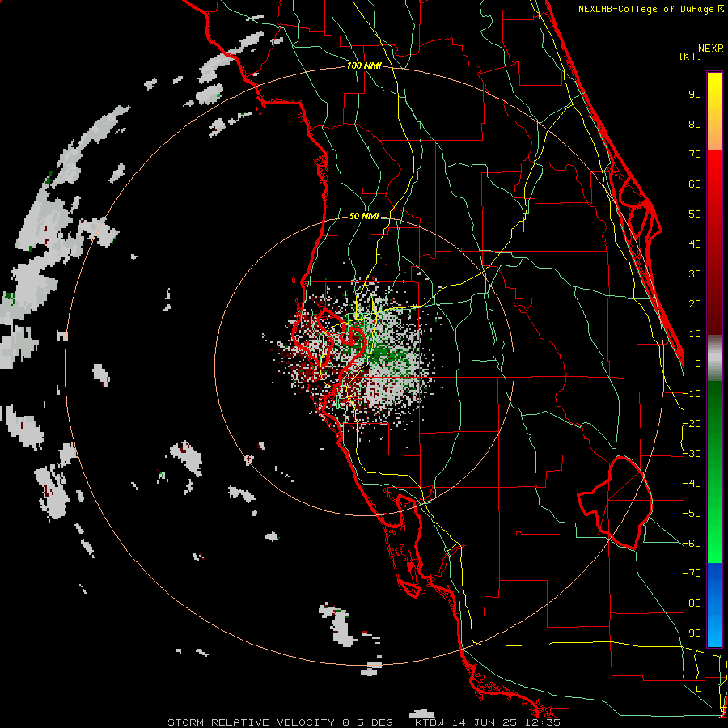Click the -80 knot scale value

[x=692, y=603]
